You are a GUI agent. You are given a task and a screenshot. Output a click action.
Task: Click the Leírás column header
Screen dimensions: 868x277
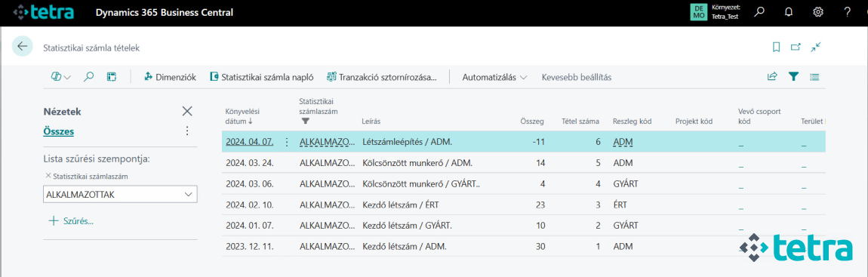point(371,122)
